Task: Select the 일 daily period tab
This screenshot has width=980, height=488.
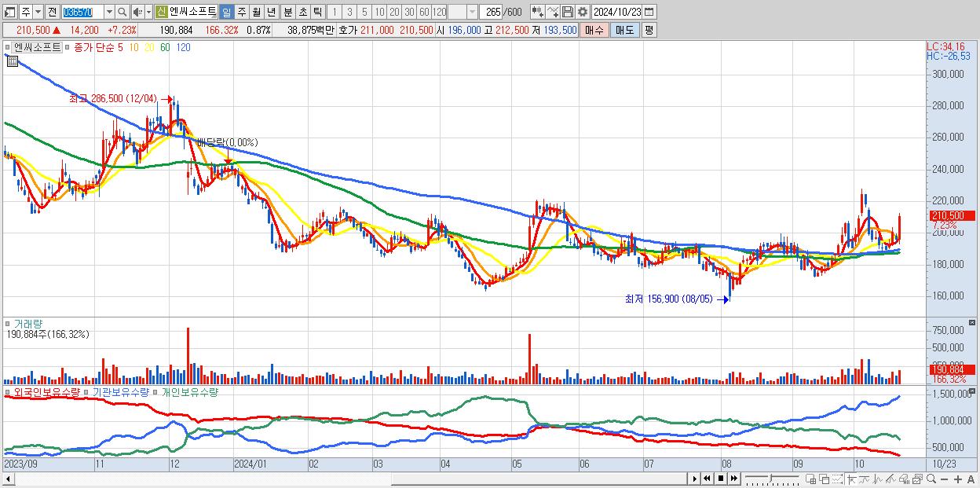Action: [226, 12]
